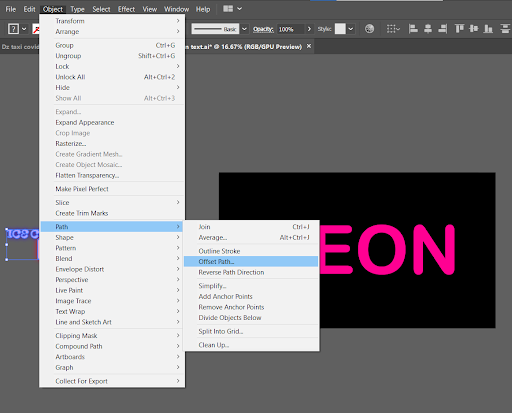Open the graphic Style dropdown arrow

click(x=351, y=29)
